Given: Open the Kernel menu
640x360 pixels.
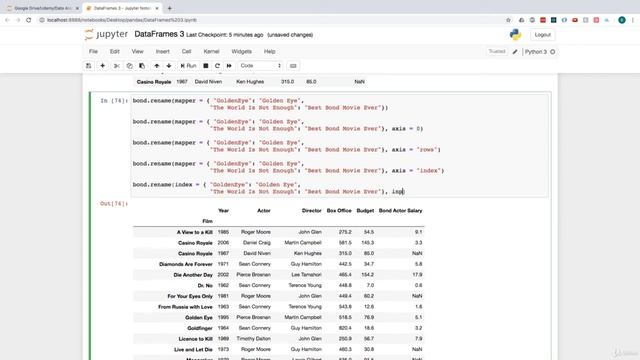Looking at the screenshot, I should 211,51.
